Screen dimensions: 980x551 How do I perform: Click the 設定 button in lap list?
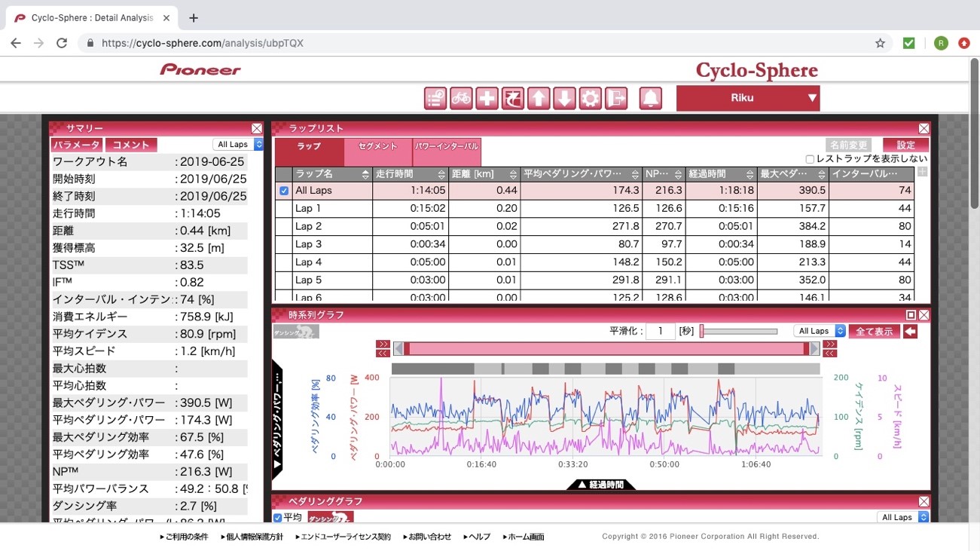905,145
